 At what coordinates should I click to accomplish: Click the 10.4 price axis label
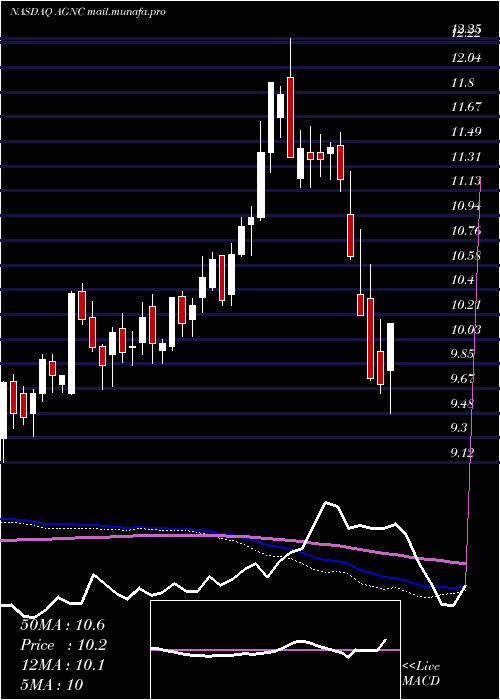(462, 280)
